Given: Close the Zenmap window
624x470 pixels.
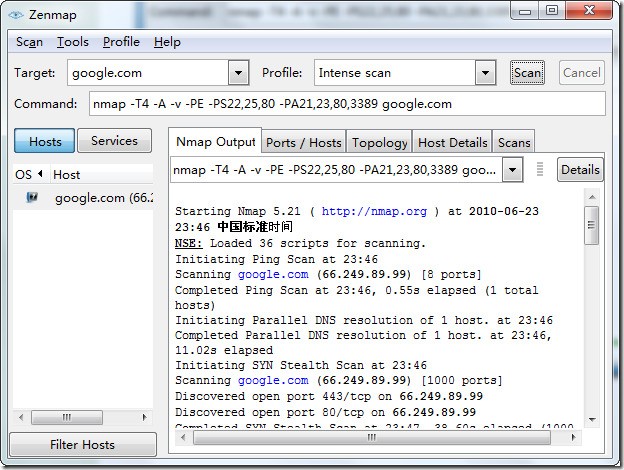Looking at the screenshot, I should coord(589,10).
